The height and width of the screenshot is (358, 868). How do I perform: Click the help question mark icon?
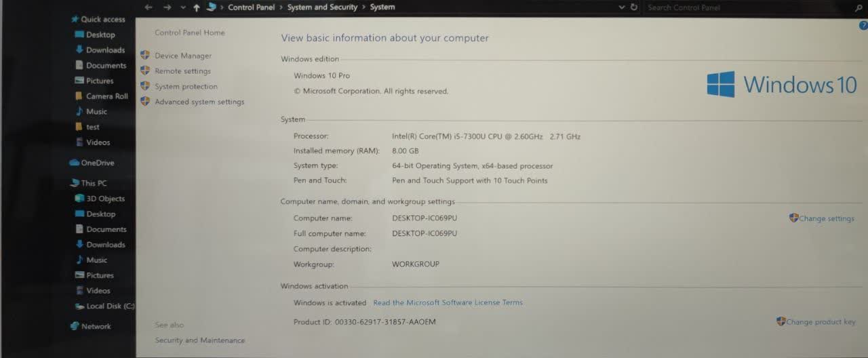(x=863, y=24)
